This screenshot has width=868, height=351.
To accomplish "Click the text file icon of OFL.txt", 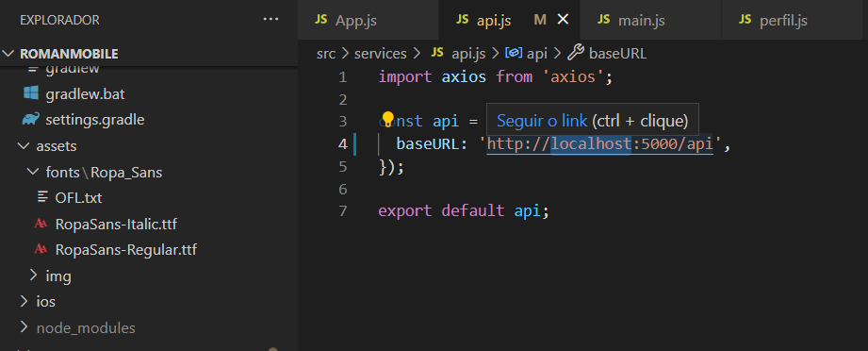I will coord(42,197).
